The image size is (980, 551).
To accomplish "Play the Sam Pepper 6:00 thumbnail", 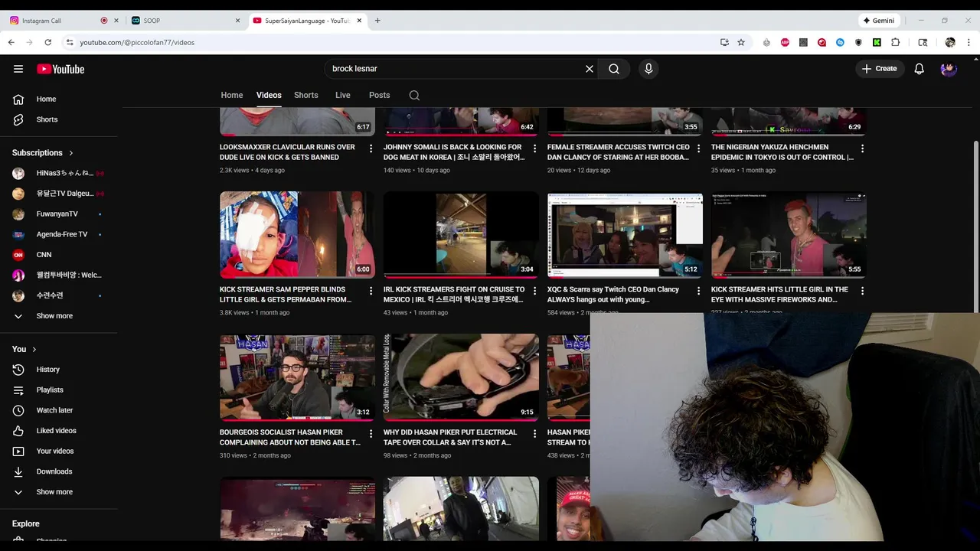I will (x=297, y=234).
